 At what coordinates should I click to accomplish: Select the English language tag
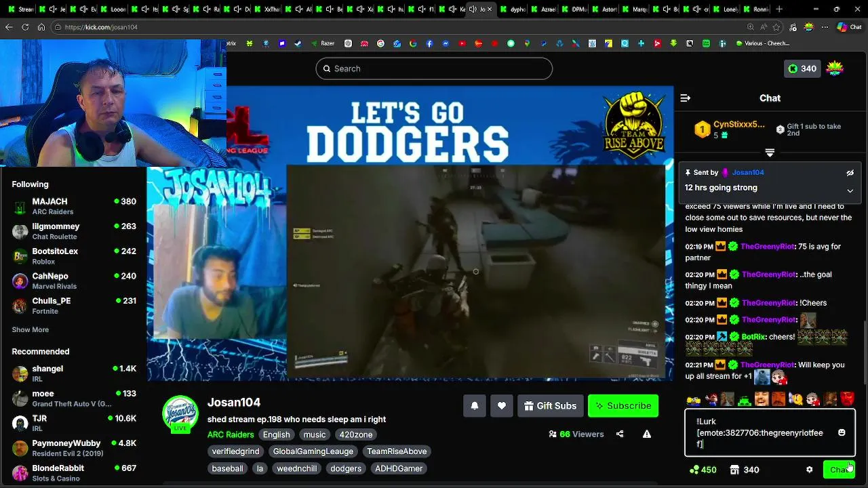click(x=276, y=434)
